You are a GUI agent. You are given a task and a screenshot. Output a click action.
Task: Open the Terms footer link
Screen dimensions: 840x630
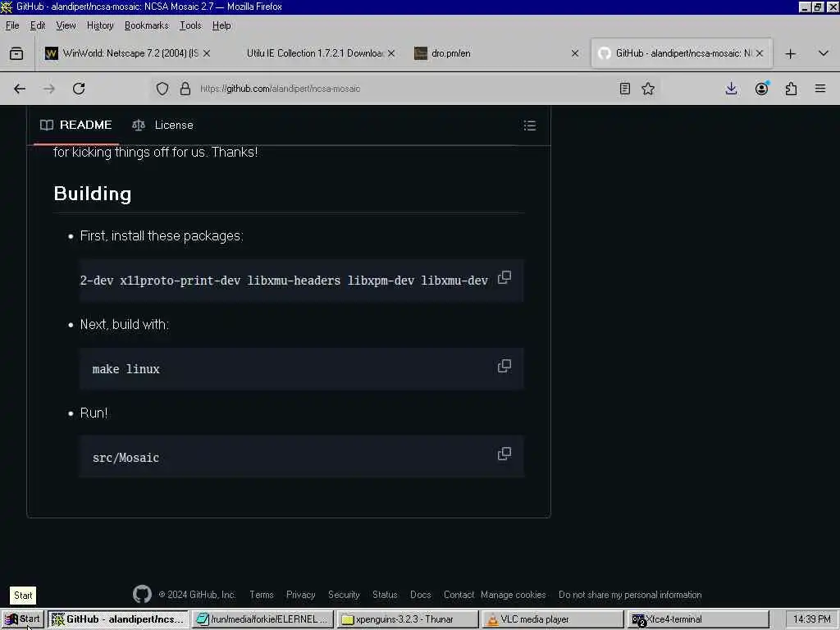pyautogui.click(x=262, y=595)
